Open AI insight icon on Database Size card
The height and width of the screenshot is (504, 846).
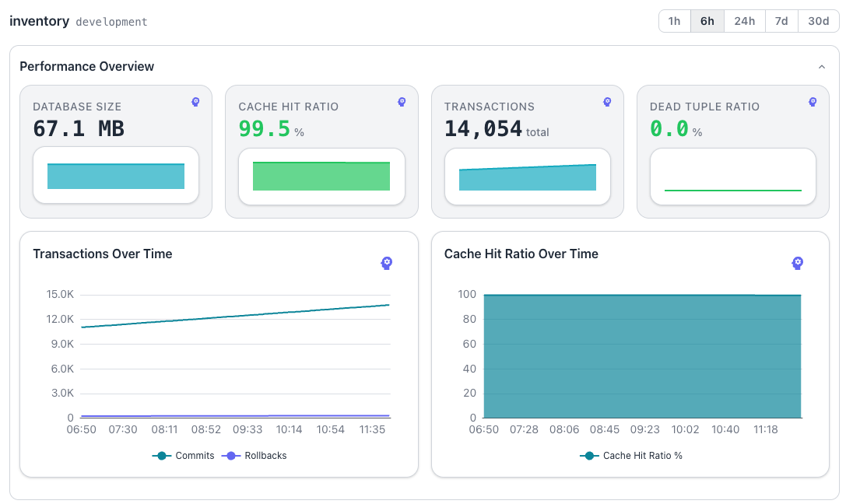pos(195,102)
